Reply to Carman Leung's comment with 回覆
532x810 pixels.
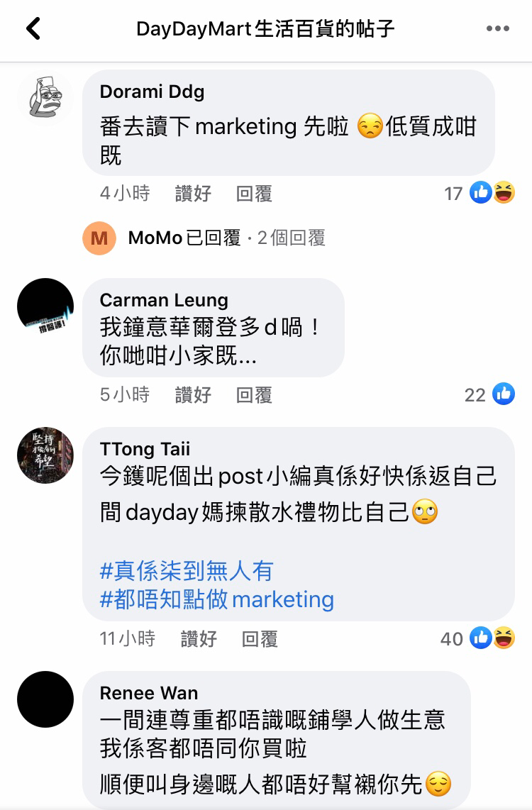click(x=254, y=395)
